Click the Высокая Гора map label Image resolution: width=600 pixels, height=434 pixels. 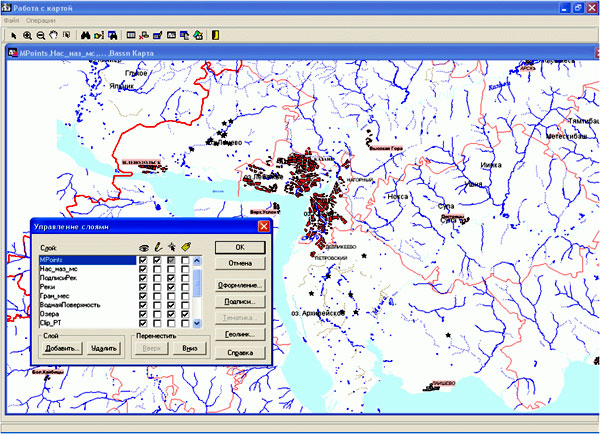386,148
